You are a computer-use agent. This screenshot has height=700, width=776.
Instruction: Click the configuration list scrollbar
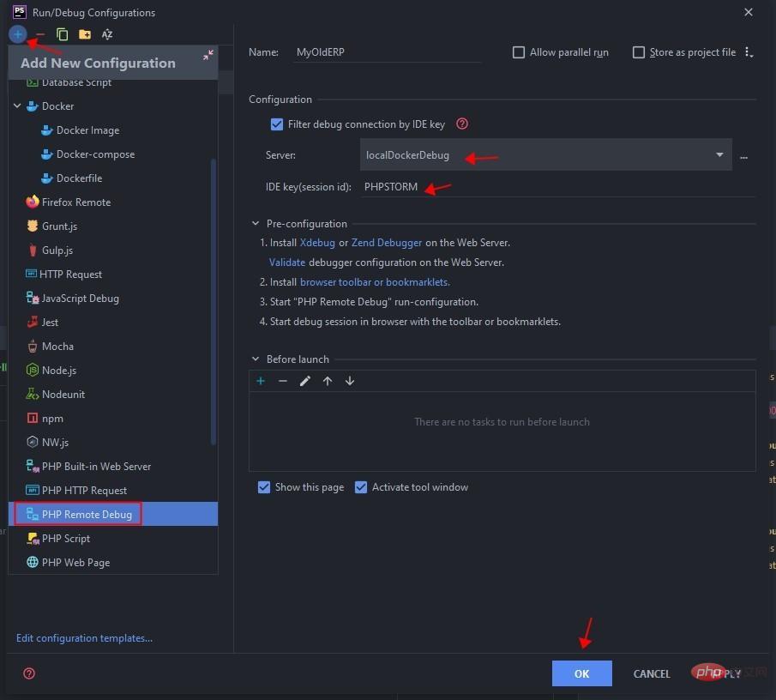214,301
